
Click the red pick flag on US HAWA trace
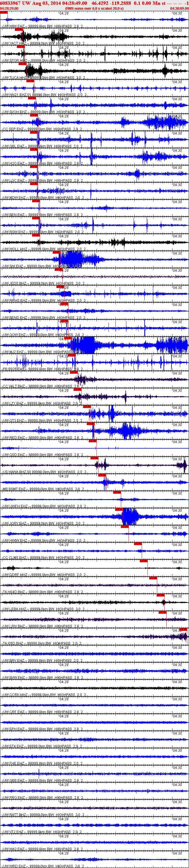click(x=94, y=458)
